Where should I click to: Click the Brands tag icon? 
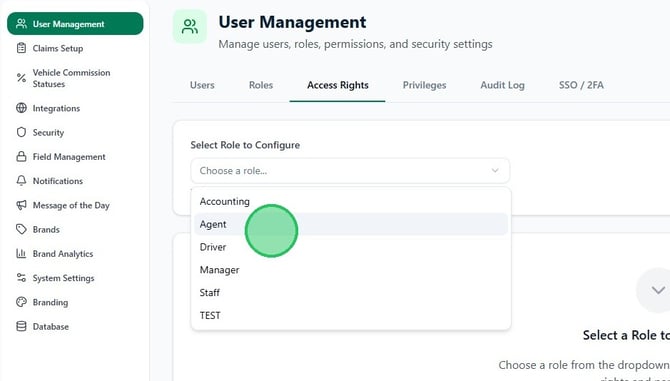pos(21,229)
